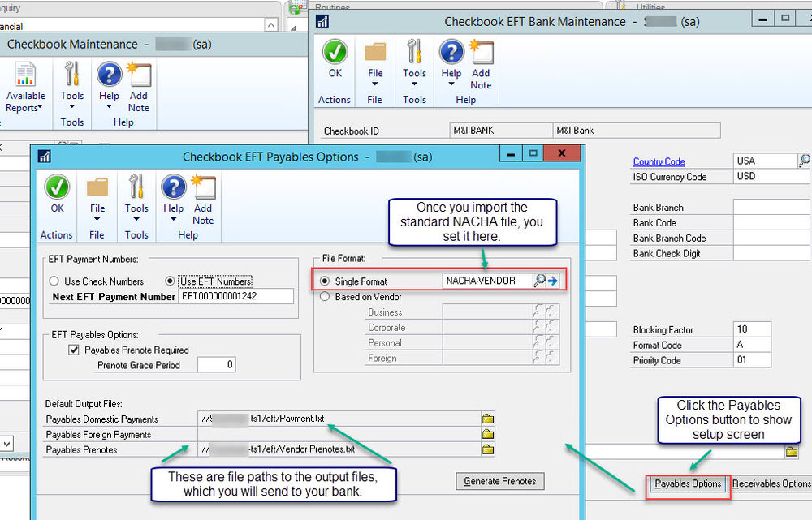812x520 pixels.
Task: Click Country Code USA field
Action: [x=766, y=161]
